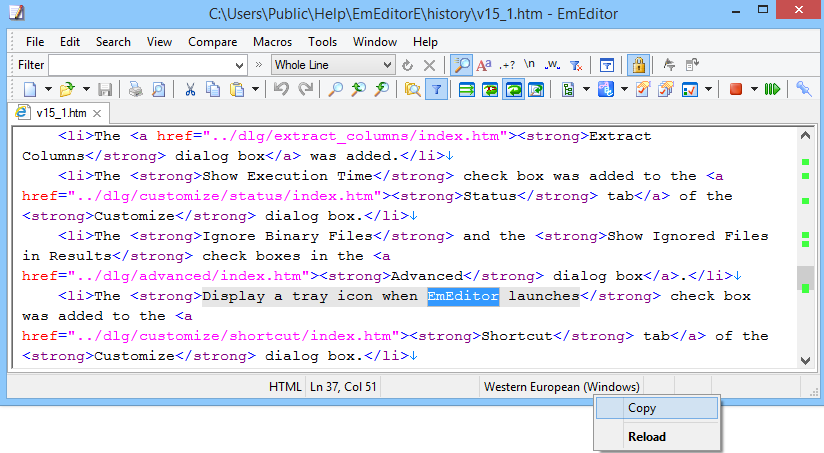Screen dimensions: 824x453
Task: Click Western European (Windows) encoding in status bar
Action: (561, 387)
